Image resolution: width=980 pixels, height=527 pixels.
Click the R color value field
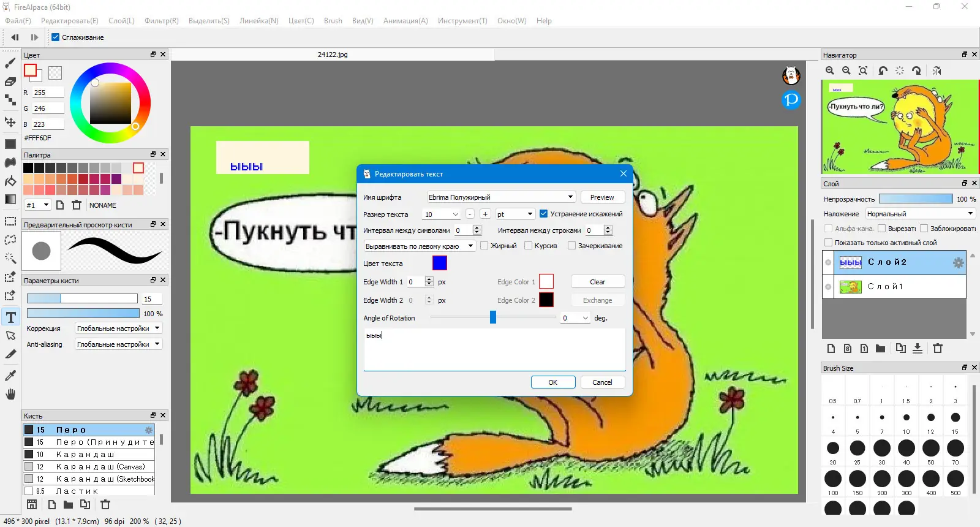48,93
